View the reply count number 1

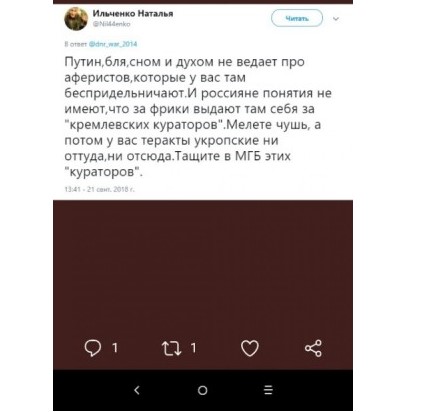pos(115,348)
